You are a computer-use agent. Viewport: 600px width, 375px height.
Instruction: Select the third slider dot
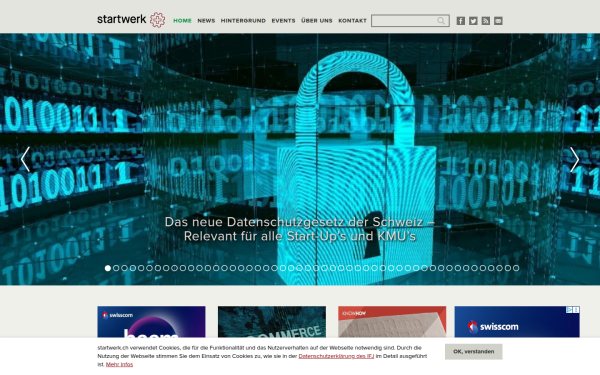(x=125, y=268)
